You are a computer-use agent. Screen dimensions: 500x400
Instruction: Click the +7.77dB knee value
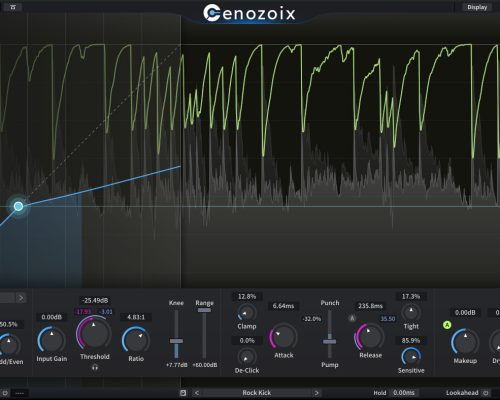tap(176, 365)
